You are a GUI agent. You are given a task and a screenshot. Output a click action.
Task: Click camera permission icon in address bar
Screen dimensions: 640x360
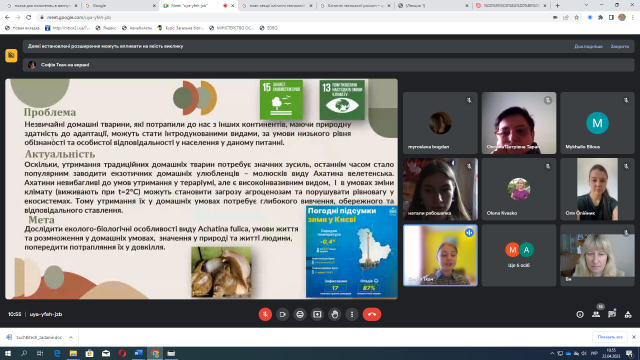coord(555,17)
